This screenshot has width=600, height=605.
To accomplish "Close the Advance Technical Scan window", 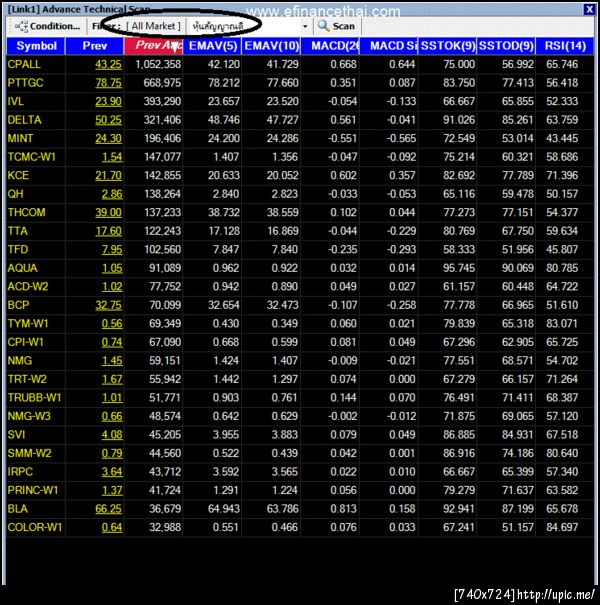I will coord(589,9).
